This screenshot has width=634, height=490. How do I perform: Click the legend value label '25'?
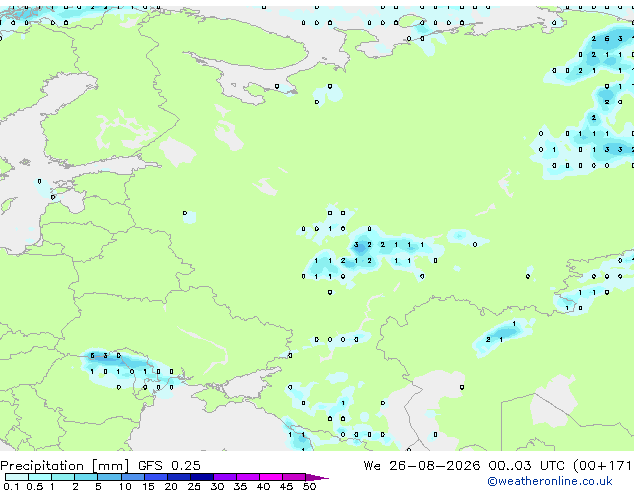194,486
